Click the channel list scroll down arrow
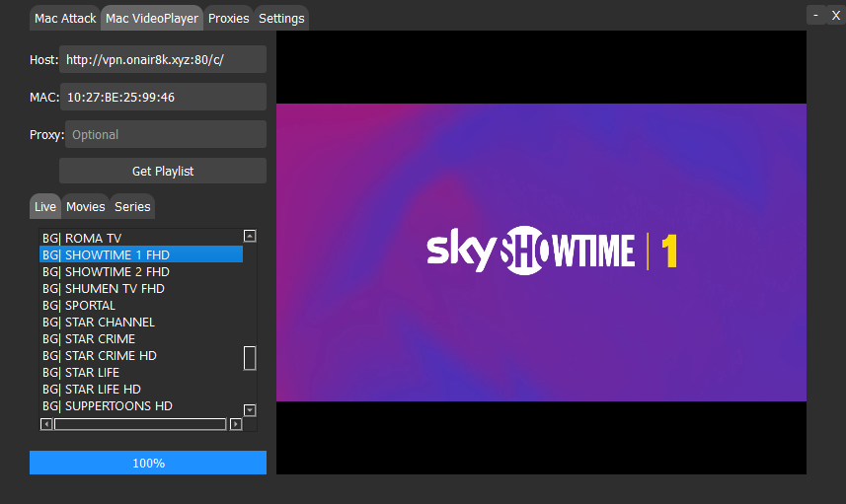Image resolution: width=846 pixels, height=504 pixels. 250,410
